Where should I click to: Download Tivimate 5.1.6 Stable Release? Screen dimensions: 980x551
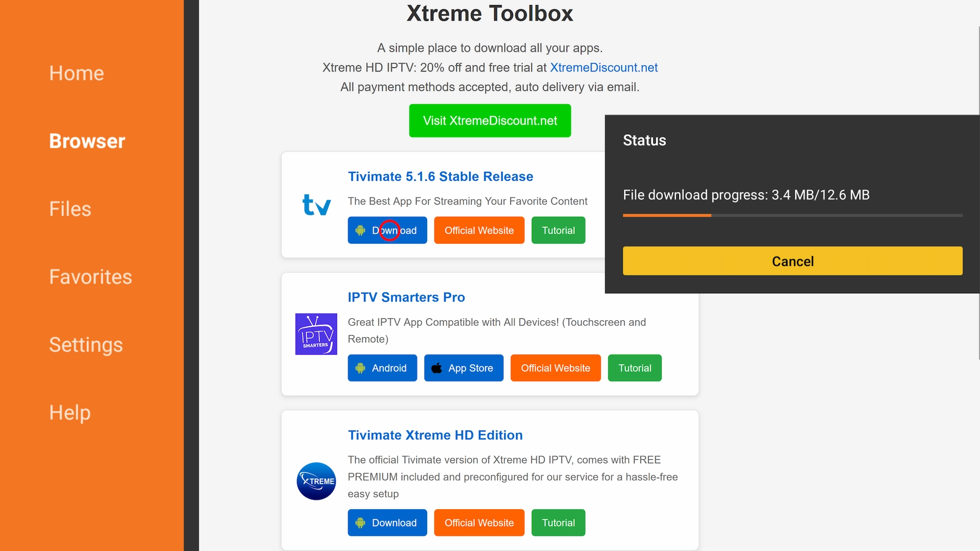[387, 230]
